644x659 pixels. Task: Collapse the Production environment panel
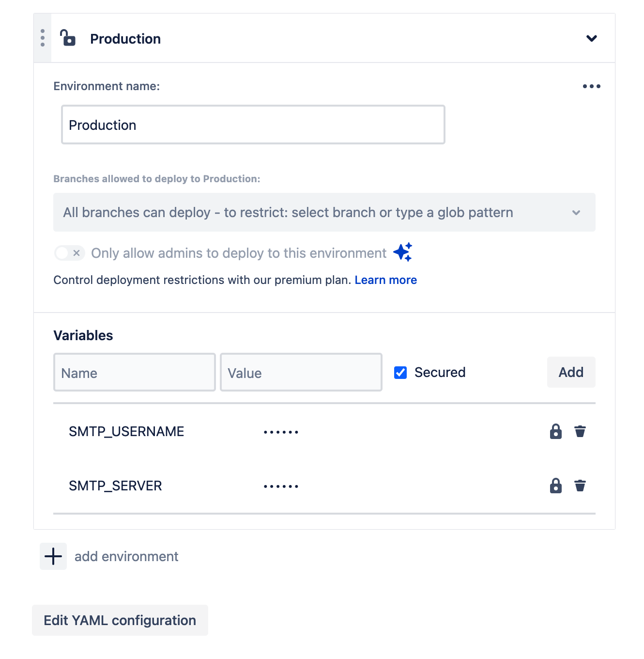[x=591, y=39]
